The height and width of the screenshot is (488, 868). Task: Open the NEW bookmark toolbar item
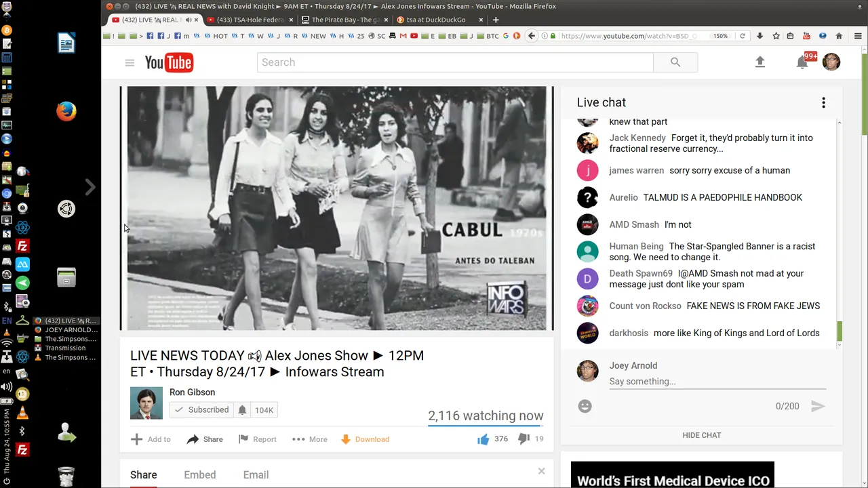point(315,36)
